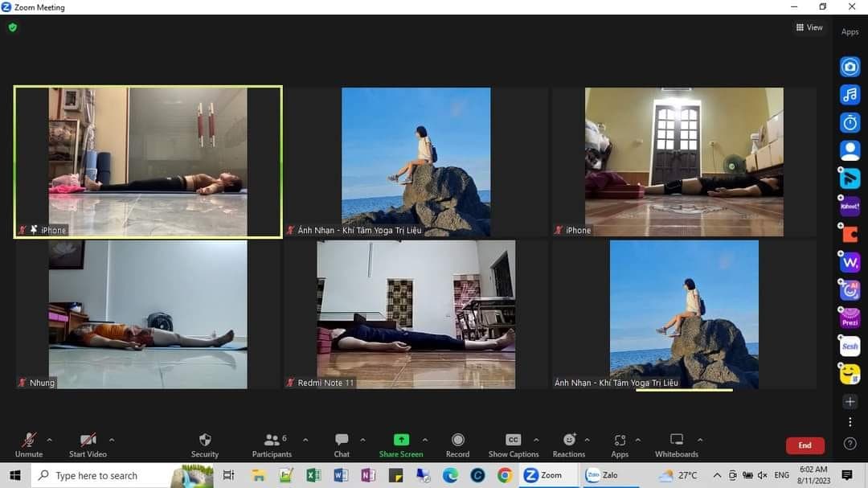The image size is (868, 488).
Task: Expand the Whiteboards options arrow
Action: coord(700,440)
